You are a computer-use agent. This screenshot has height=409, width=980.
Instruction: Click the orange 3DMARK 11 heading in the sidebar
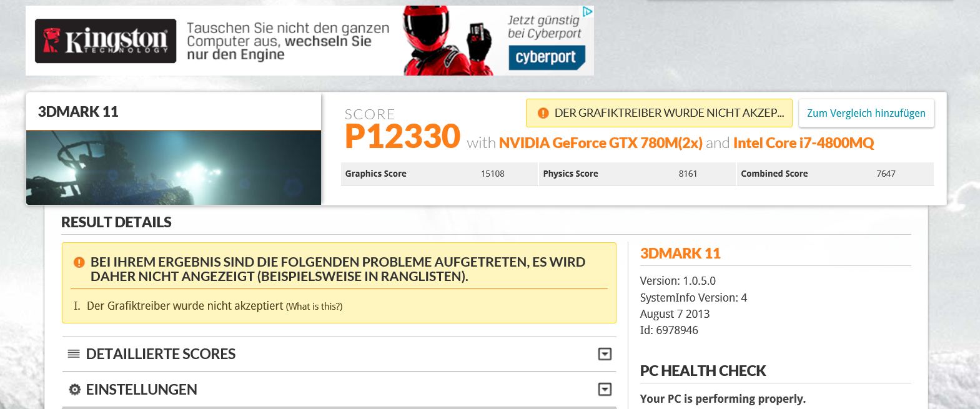[x=680, y=254]
